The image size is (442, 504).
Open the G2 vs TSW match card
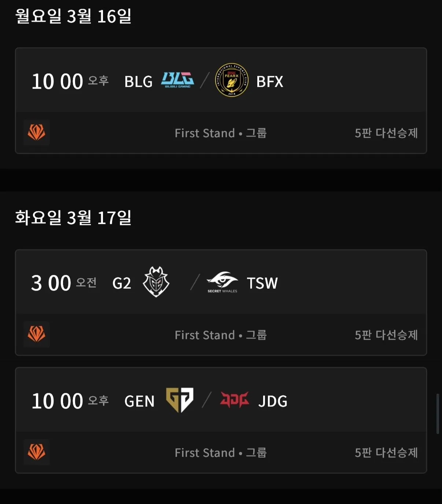221,302
